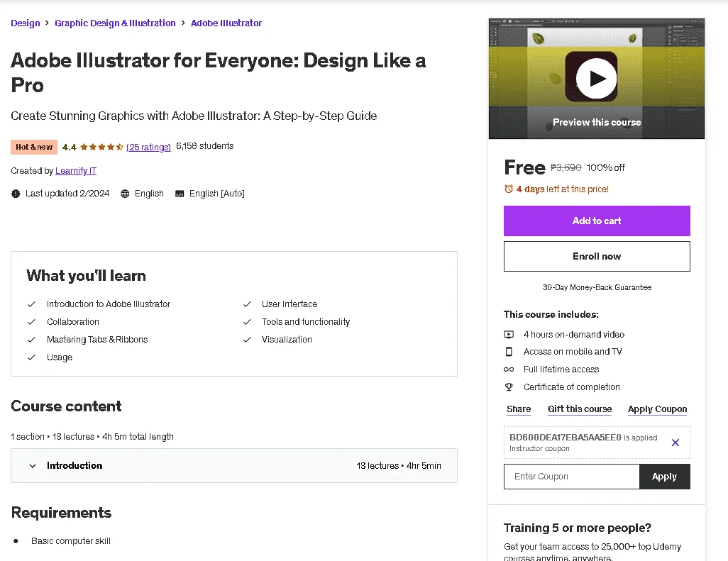Play the course preview video
Screen dimensions: 728x561
tap(597, 79)
